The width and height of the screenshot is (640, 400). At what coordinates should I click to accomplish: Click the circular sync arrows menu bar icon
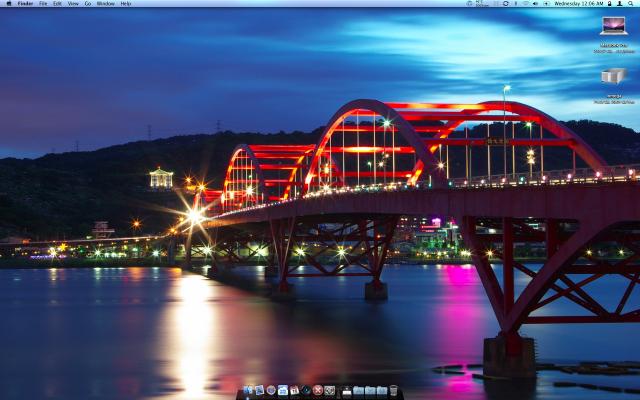[x=506, y=3]
